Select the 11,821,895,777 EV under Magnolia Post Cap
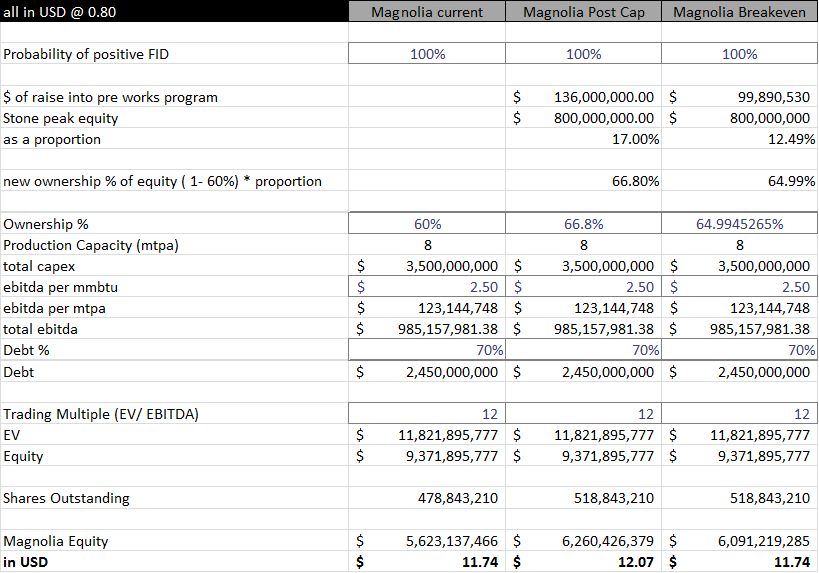Image resolution: width=819 pixels, height=573 pixels. [583, 435]
